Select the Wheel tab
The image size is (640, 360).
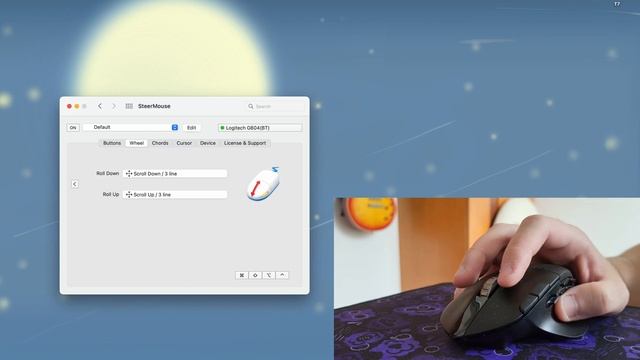pyautogui.click(x=136, y=143)
